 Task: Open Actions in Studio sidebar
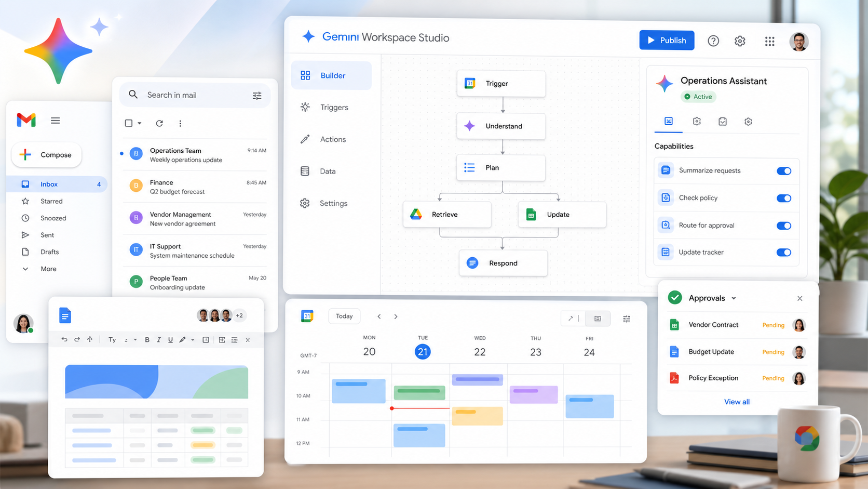[x=323, y=139]
